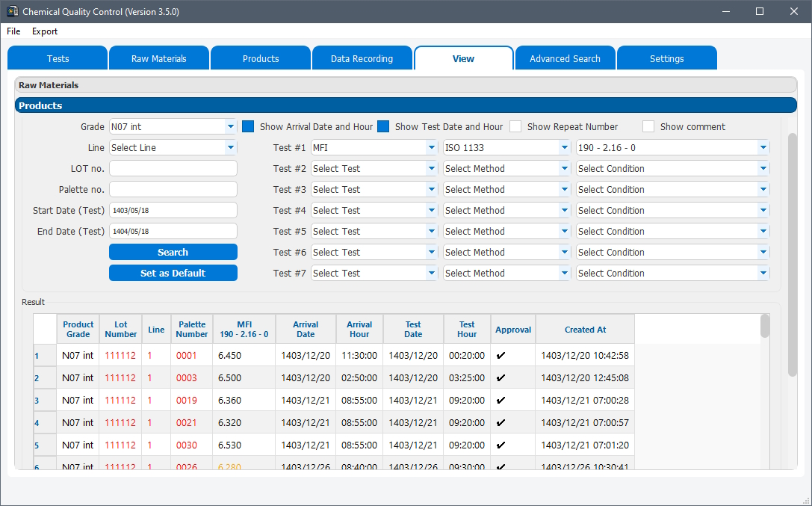Open the ISO 1133 method dropdown
The width and height of the screenshot is (812, 506).
point(507,148)
